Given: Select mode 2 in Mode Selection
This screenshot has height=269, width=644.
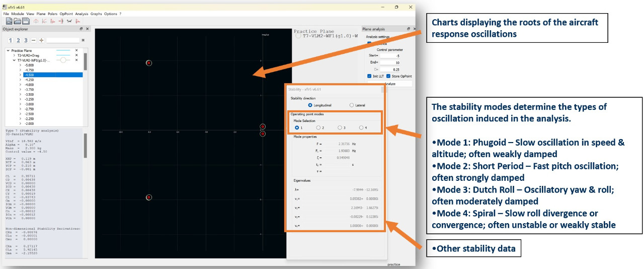Looking at the screenshot, I should (x=319, y=128).
